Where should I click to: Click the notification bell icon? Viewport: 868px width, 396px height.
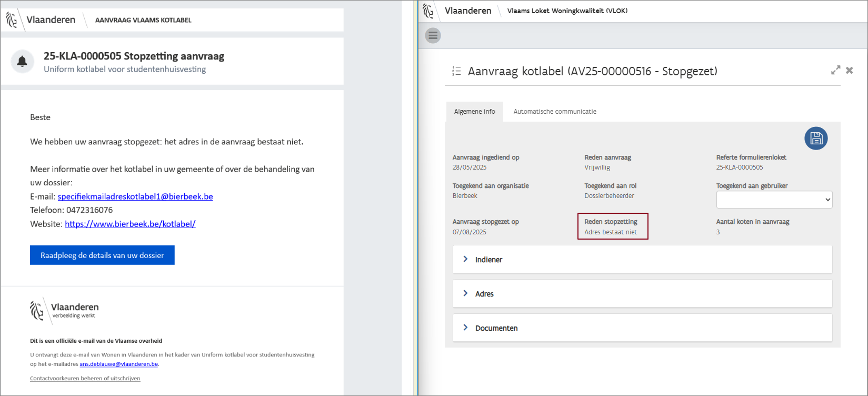point(22,62)
